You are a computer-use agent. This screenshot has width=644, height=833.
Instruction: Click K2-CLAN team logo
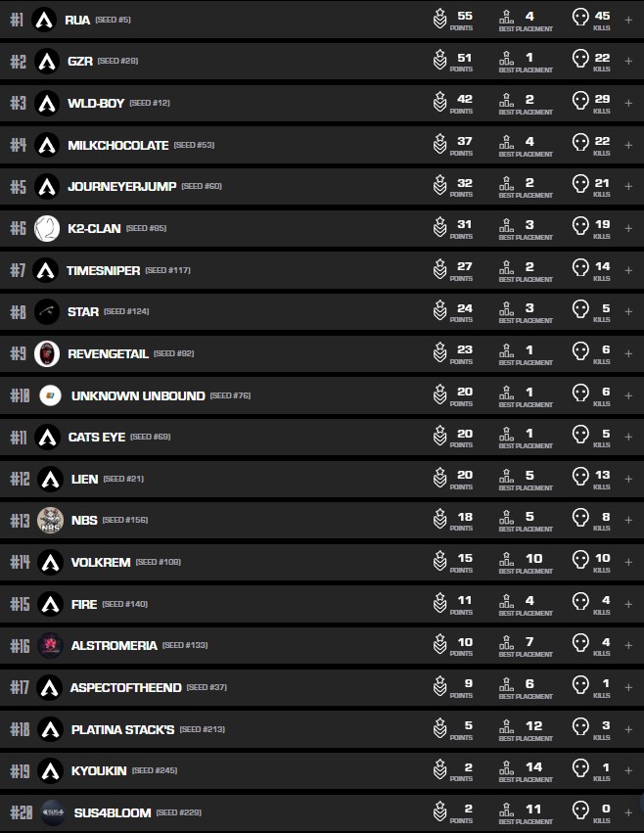pyautogui.click(x=48, y=228)
